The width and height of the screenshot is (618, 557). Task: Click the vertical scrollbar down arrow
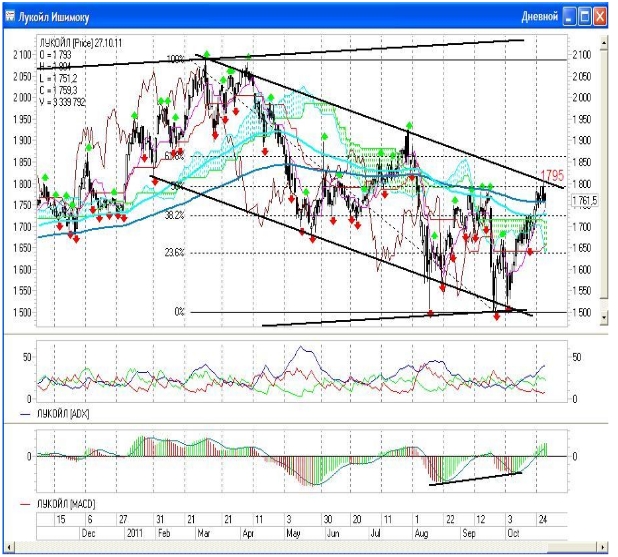coord(603,317)
